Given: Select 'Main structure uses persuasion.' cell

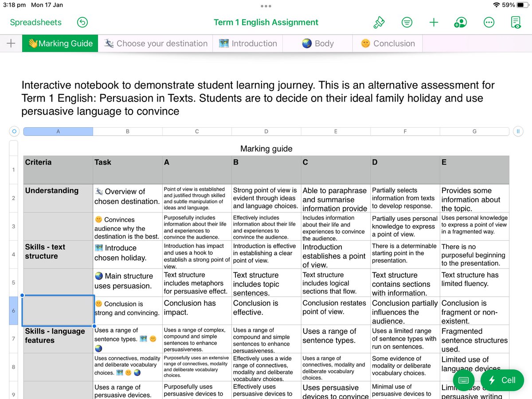Looking at the screenshot, I should coord(128,283).
